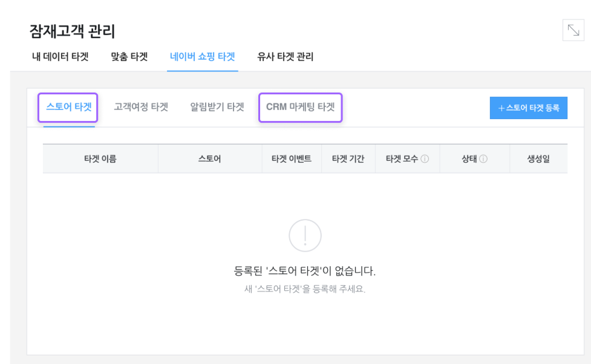Open the 내 데이터 타겟 tab
Viewport: 591px width, 364px height.
[x=60, y=57]
